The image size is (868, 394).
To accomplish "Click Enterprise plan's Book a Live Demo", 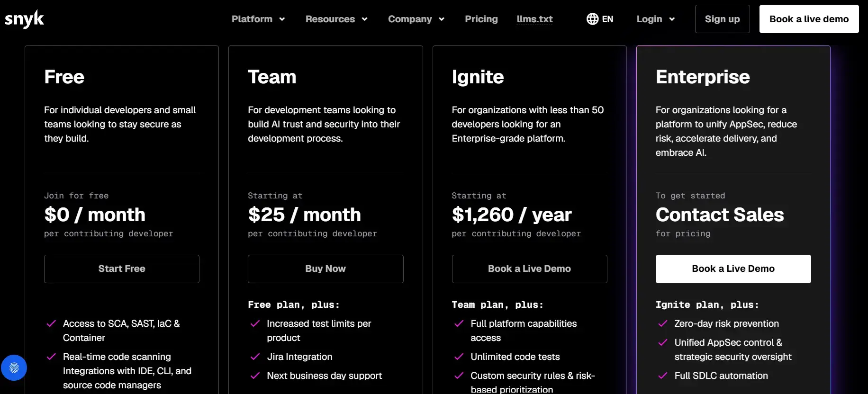I will point(733,269).
